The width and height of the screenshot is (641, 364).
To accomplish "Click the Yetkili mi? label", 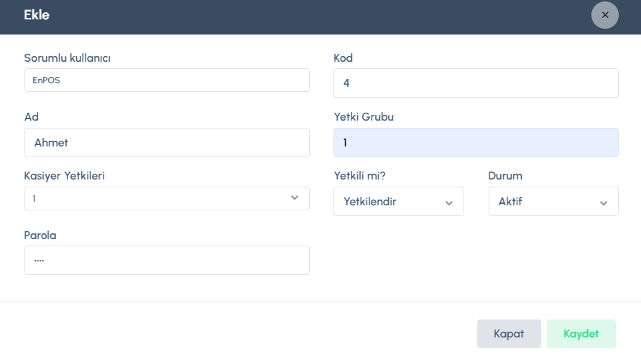I will (x=360, y=175).
